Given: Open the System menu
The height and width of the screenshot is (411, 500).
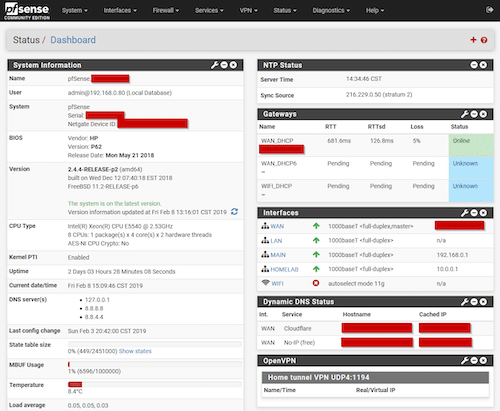Looking at the screenshot, I should pyautogui.click(x=75, y=10).
